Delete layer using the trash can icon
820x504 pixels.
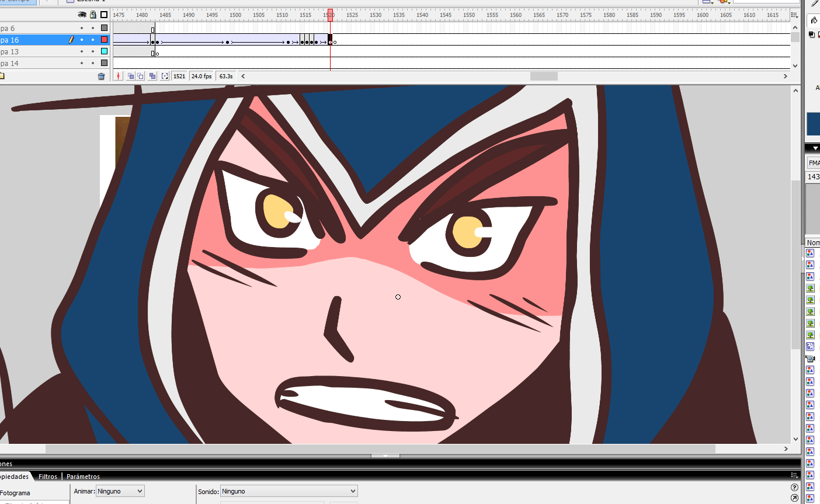102,76
